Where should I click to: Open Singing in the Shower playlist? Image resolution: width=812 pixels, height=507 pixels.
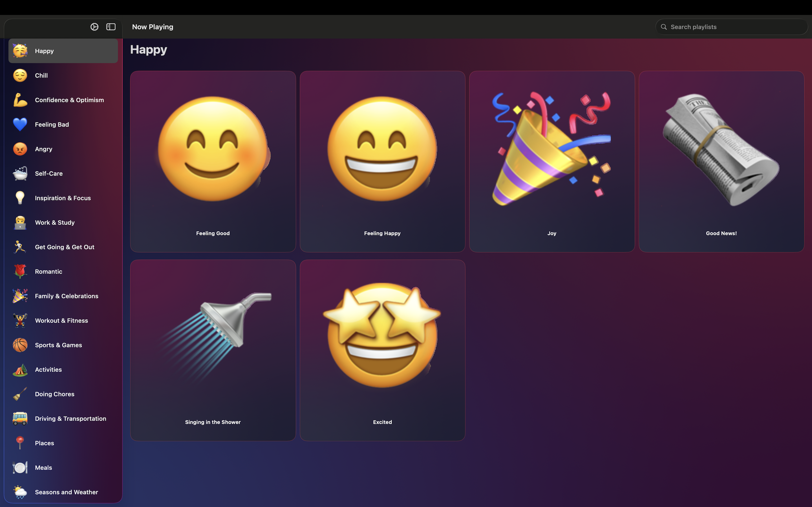pos(213,350)
